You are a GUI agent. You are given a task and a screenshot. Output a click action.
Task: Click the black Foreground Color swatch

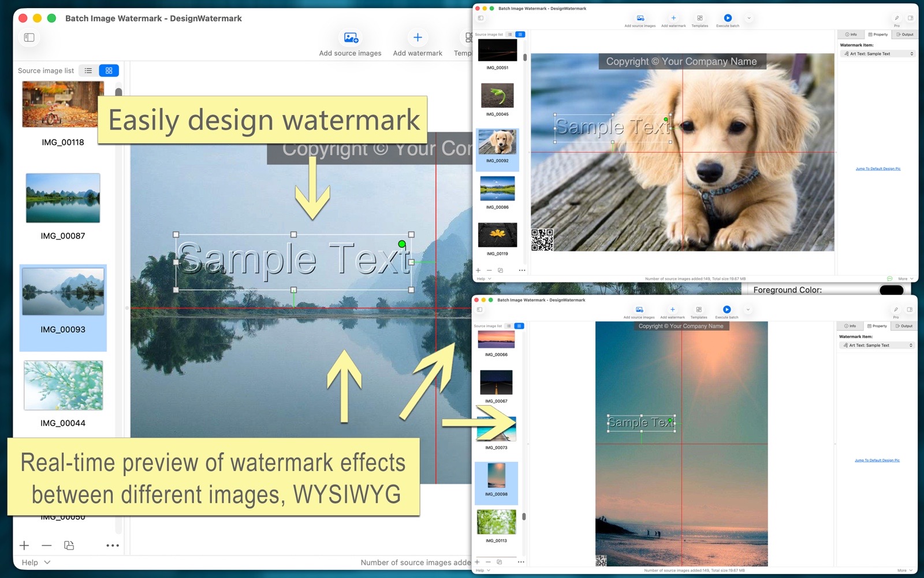click(x=891, y=290)
